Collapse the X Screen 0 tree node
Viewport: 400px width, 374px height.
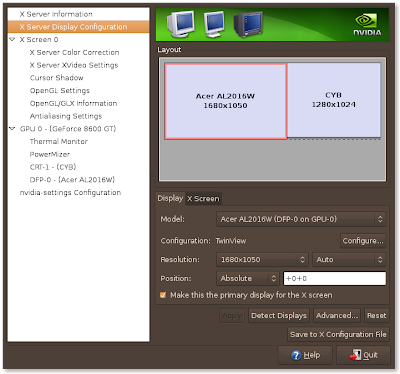pos(12,39)
